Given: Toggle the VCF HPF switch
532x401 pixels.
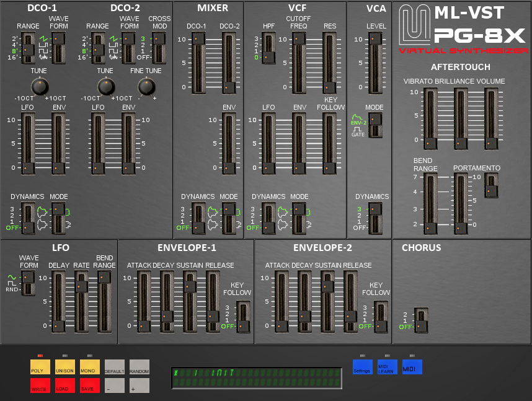Looking at the screenshot, I should click(x=268, y=48).
